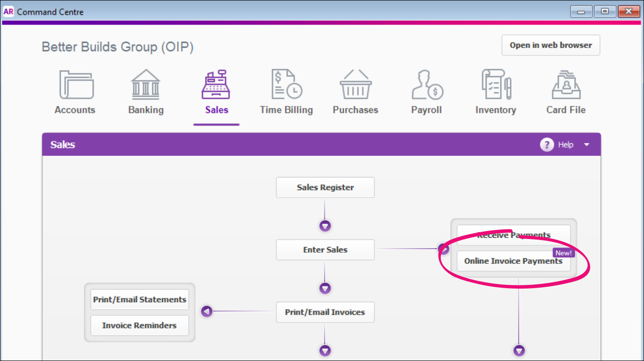Expand the Help dropdown arrow
Image resolution: width=644 pixels, height=361 pixels.
587,145
